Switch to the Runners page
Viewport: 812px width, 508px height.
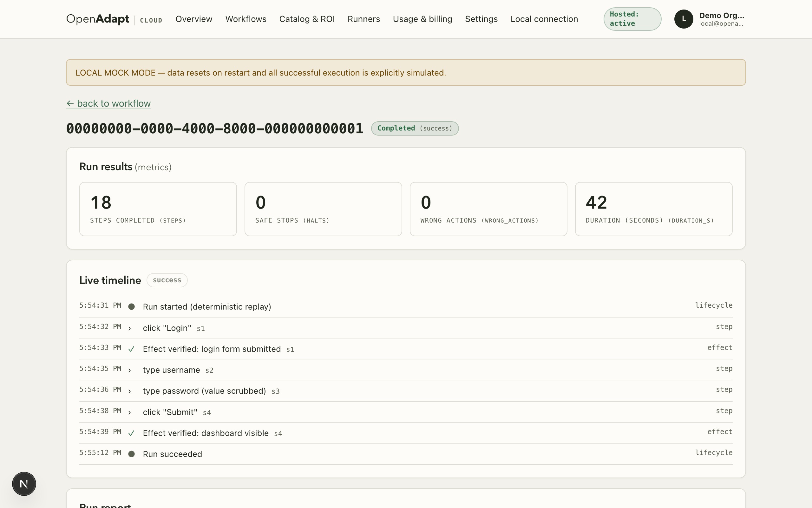[x=364, y=19]
